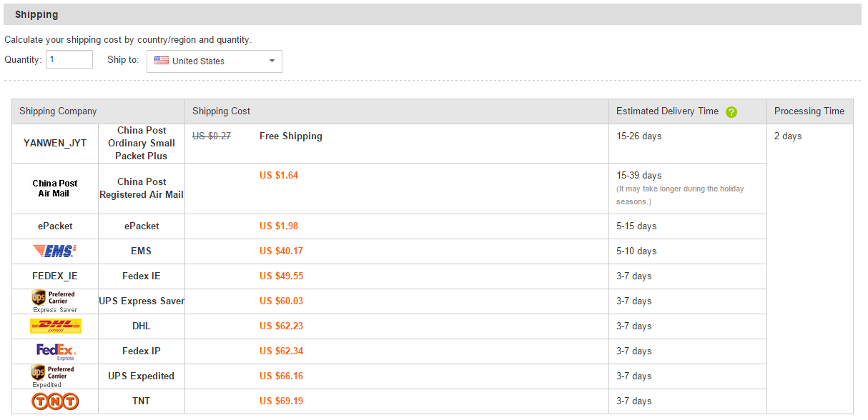Choose the Fedex IE shipping service
The image size is (868, 420).
(x=142, y=276)
